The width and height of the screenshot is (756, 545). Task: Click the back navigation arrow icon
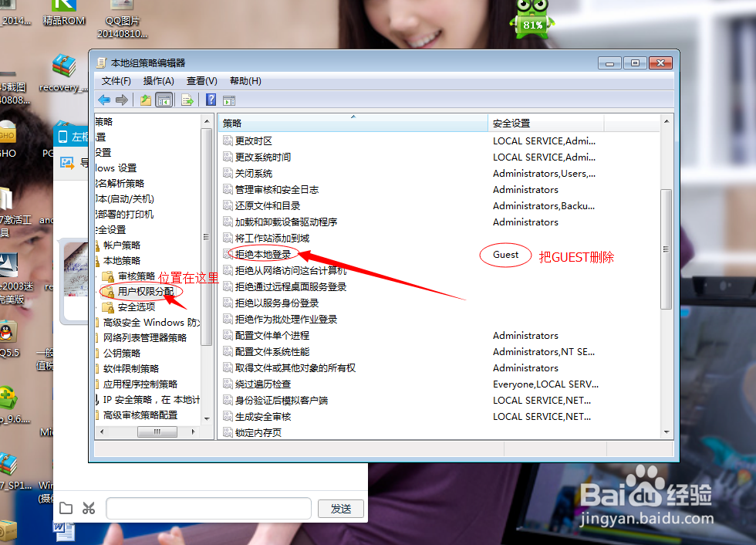(x=104, y=99)
